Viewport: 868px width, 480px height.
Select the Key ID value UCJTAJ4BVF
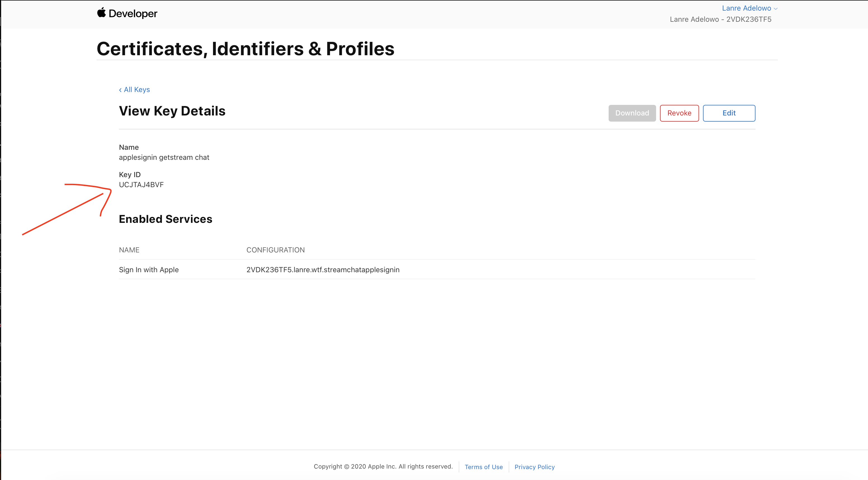[x=141, y=185]
